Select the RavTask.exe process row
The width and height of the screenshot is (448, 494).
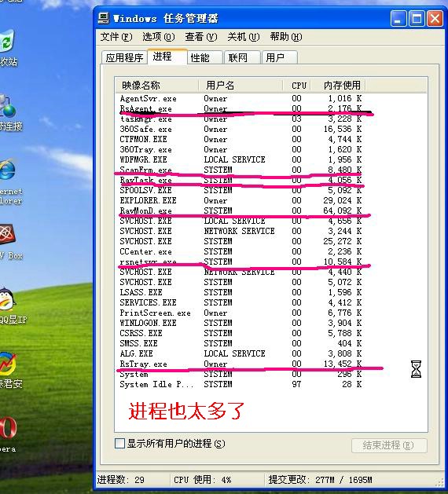click(x=241, y=180)
